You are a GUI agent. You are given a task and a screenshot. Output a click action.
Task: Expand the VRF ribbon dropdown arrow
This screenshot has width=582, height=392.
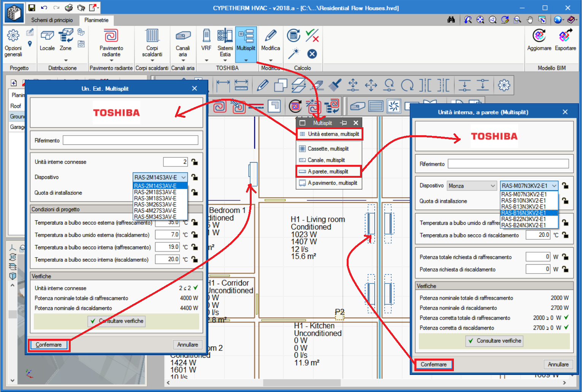206,60
